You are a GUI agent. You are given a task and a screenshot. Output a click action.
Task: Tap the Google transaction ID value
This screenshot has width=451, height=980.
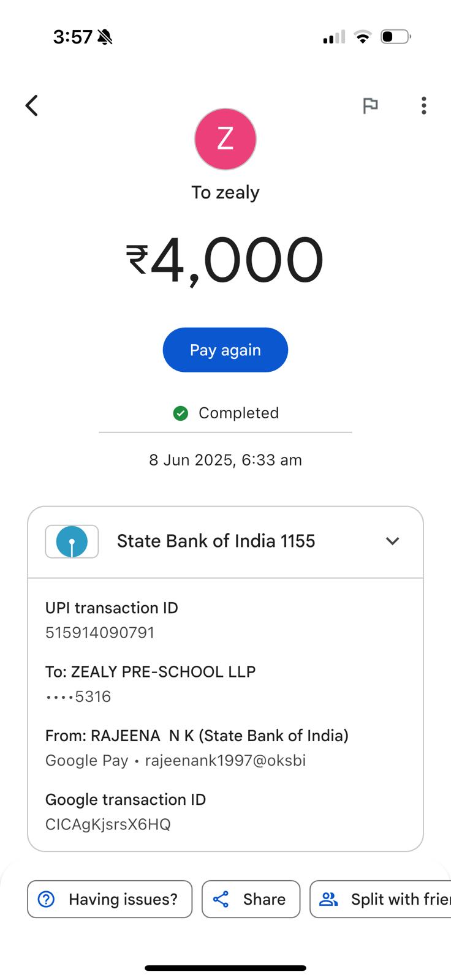(x=108, y=824)
